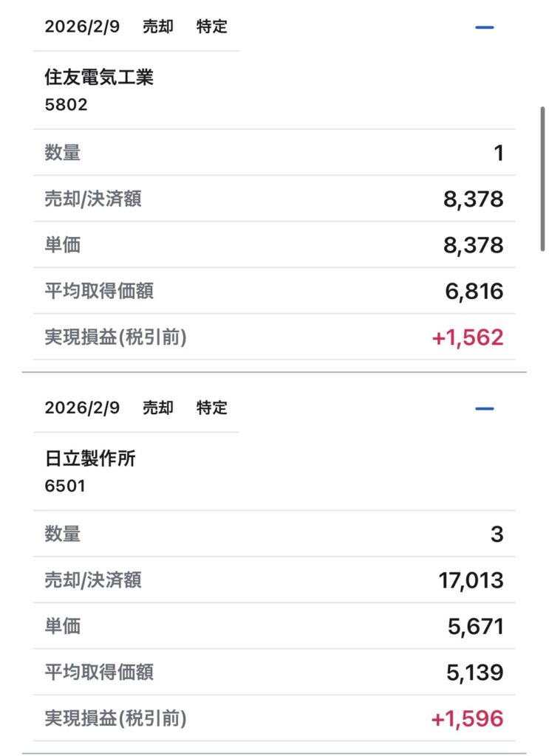
Task: Click the +1,562 realized profit value
Action: (467, 337)
